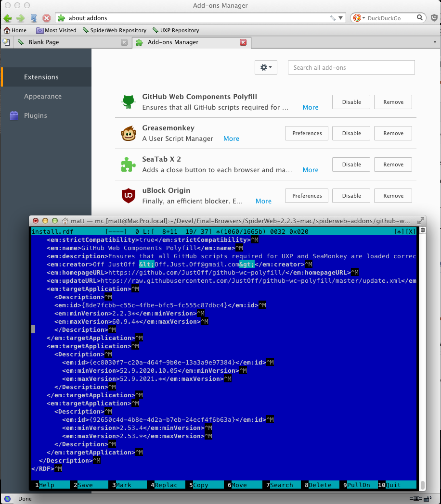
Task: Open the SpiderWeb Repository bookmark
Action: pos(115,30)
